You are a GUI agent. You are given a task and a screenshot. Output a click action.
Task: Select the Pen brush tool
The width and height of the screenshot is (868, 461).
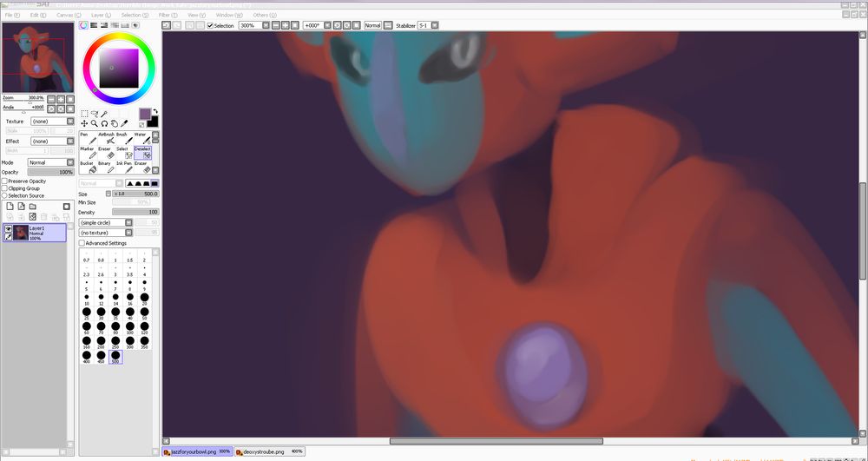(87, 138)
